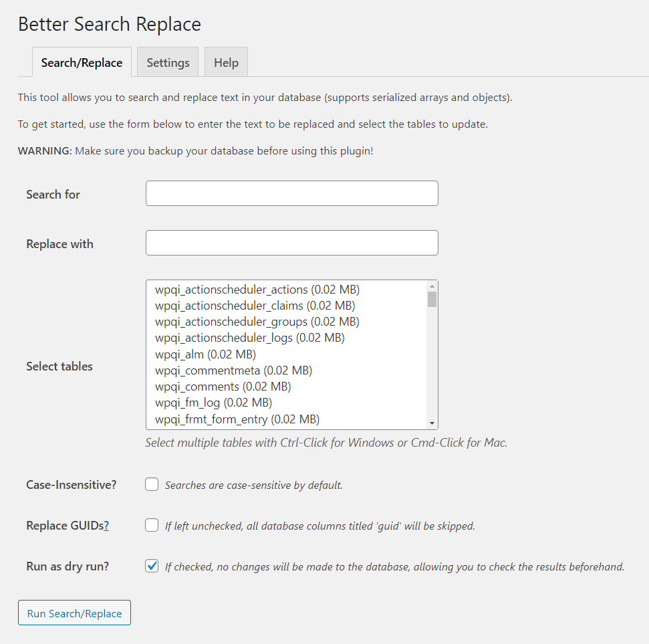Viewport: 649px width, 644px height.
Task: Open the Replace GUIDs question mark link
Action: tap(106, 526)
